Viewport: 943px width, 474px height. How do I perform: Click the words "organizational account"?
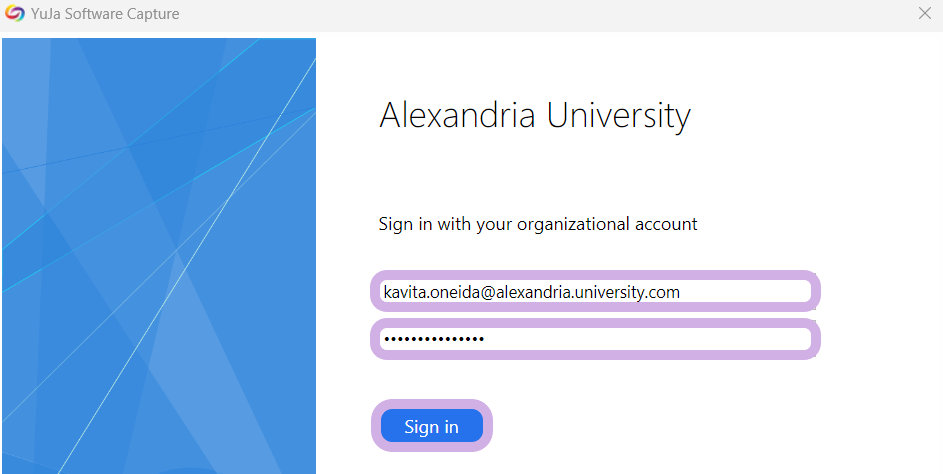(607, 224)
